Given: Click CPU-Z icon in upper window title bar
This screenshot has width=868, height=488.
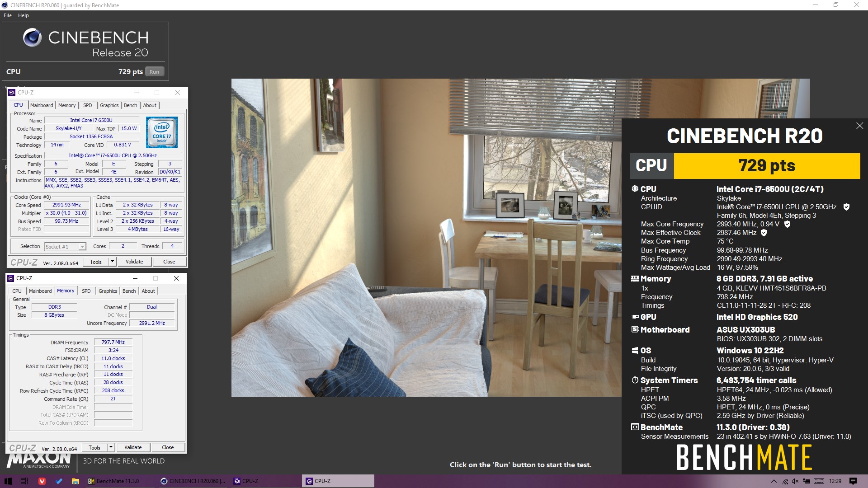Looking at the screenshot, I should [x=12, y=93].
